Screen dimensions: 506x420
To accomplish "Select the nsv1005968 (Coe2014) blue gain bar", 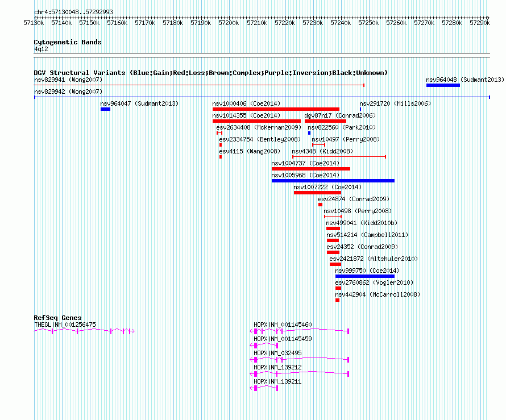I will (333, 181).
